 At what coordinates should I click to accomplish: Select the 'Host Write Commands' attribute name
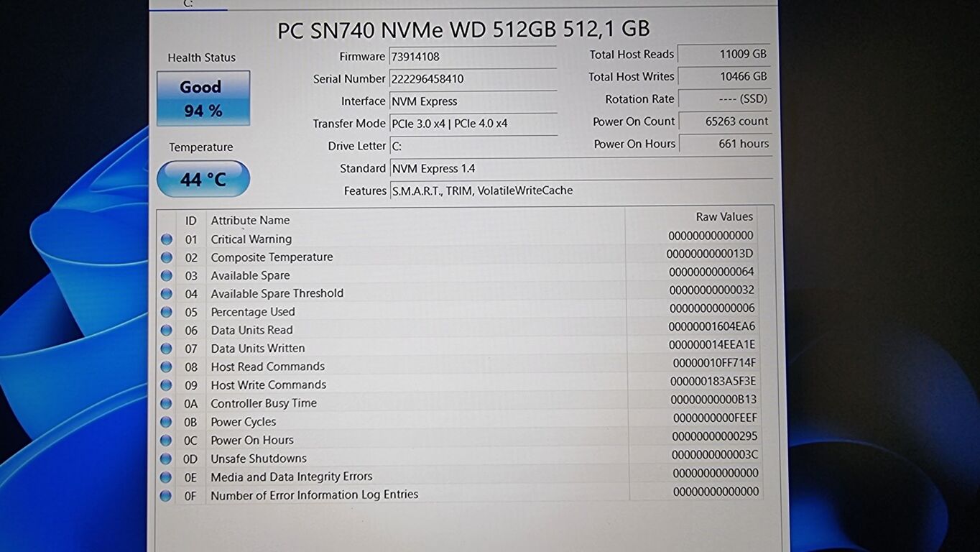(268, 385)
